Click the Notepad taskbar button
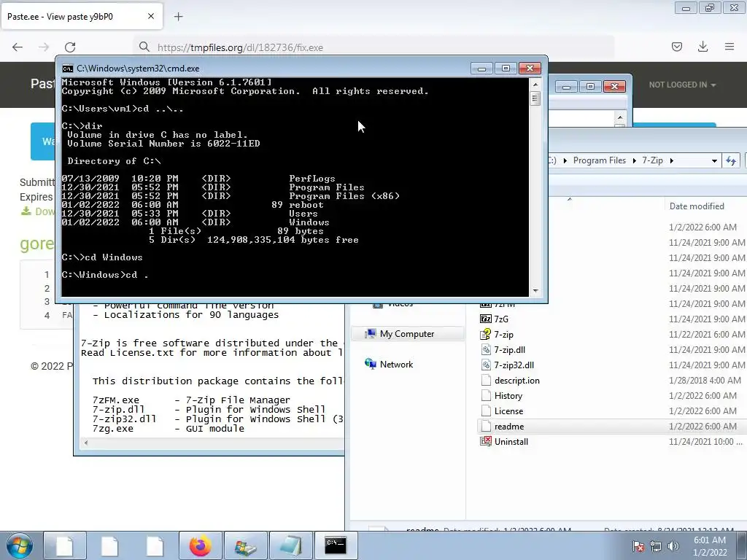Screen dimensions: 747x560 (291, 545)
